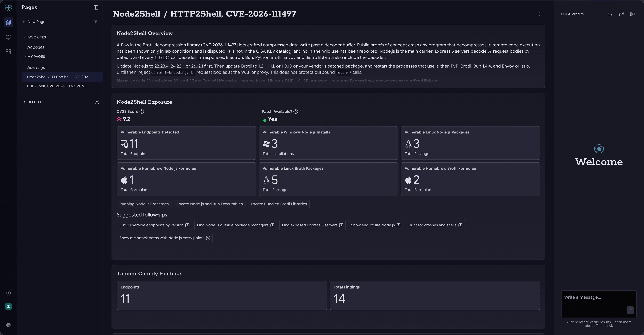Open the settings gear icon
The height and width of the screenshot is (335, 644).
(x=8, y=293)
